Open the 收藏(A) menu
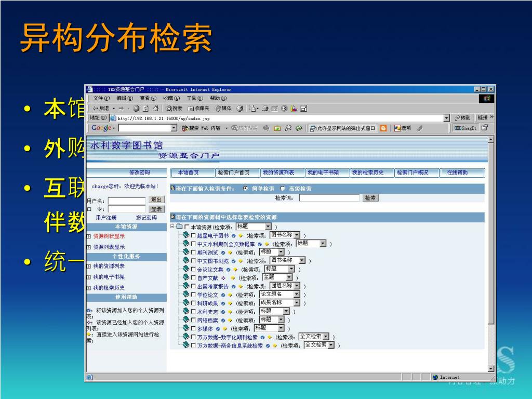This screenshot has height=399, width=532. click(x=171, y=98)
